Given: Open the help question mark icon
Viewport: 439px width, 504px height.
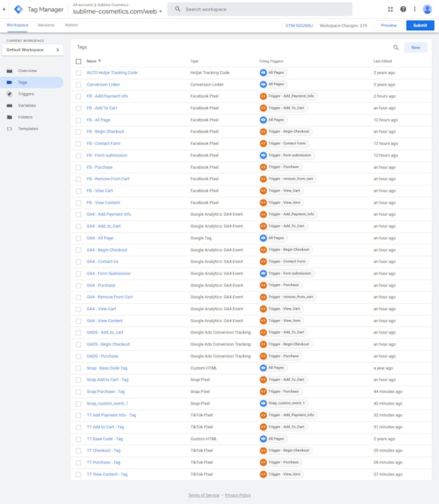Looking at the screenshot, I should pyautogui.click(x=403, y=9).
